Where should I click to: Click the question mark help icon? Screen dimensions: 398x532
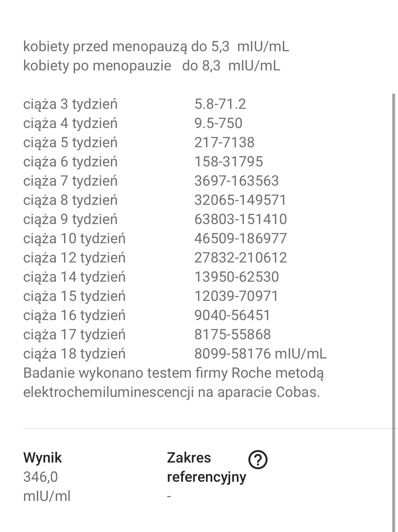click(258, 460)
